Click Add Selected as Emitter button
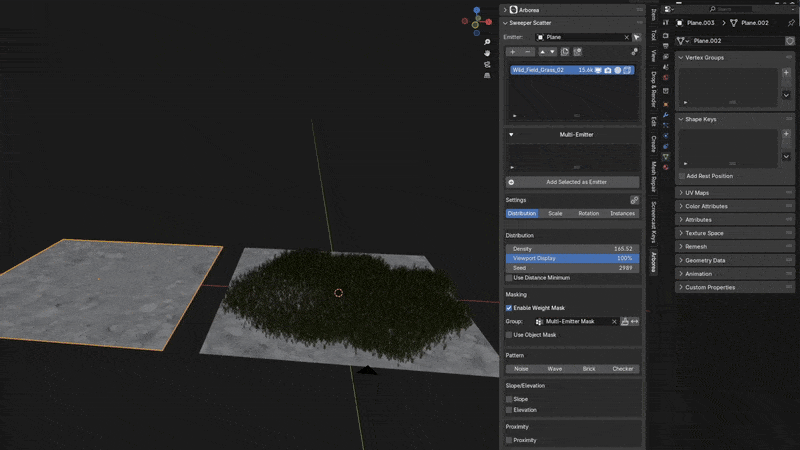Viewport: 800px width, 450px height. [x=572, y=182]
